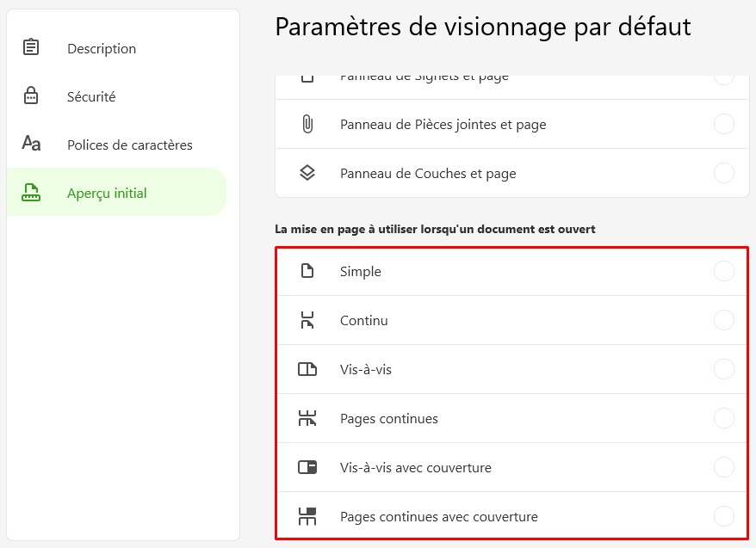The height and width of the screenshot is (548, 756).
Task: Click the Vis-à-vis two-page icon
Action: 307,369
